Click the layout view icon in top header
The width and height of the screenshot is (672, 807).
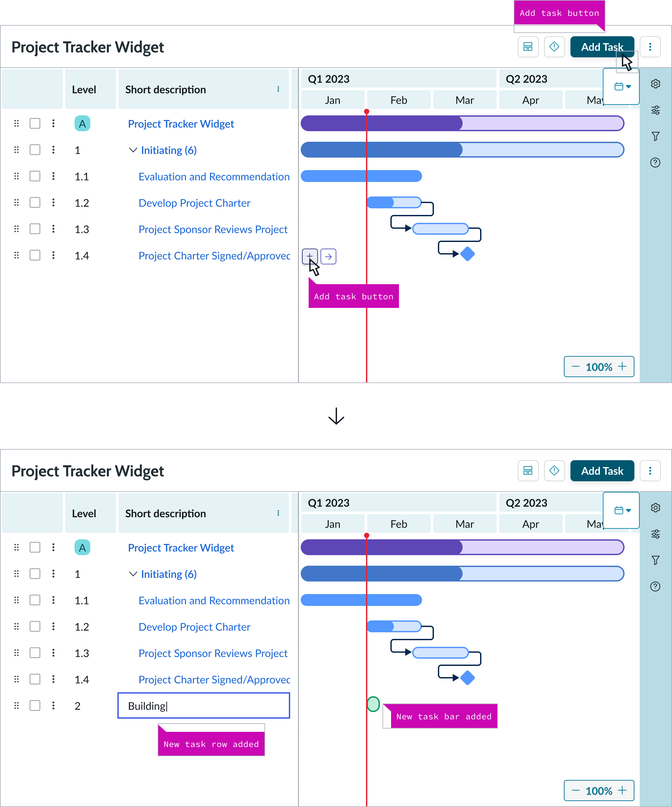tap(528, 47)
